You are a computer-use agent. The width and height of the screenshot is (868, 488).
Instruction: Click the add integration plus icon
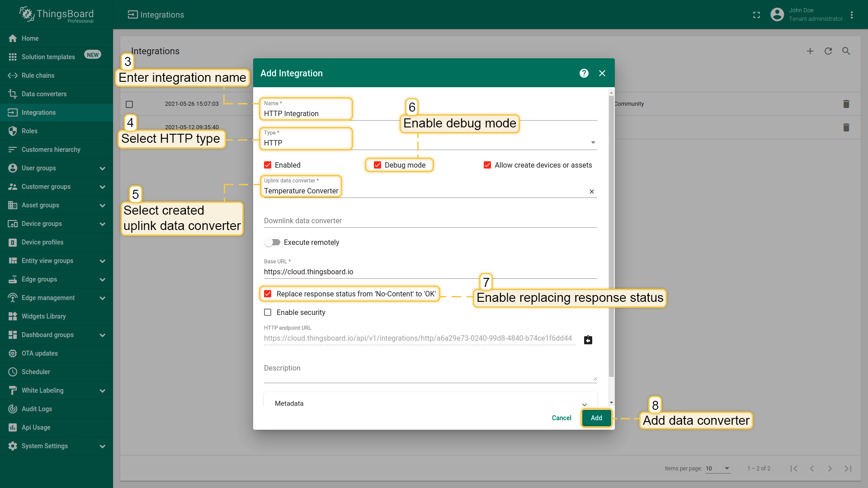(810, 51)
